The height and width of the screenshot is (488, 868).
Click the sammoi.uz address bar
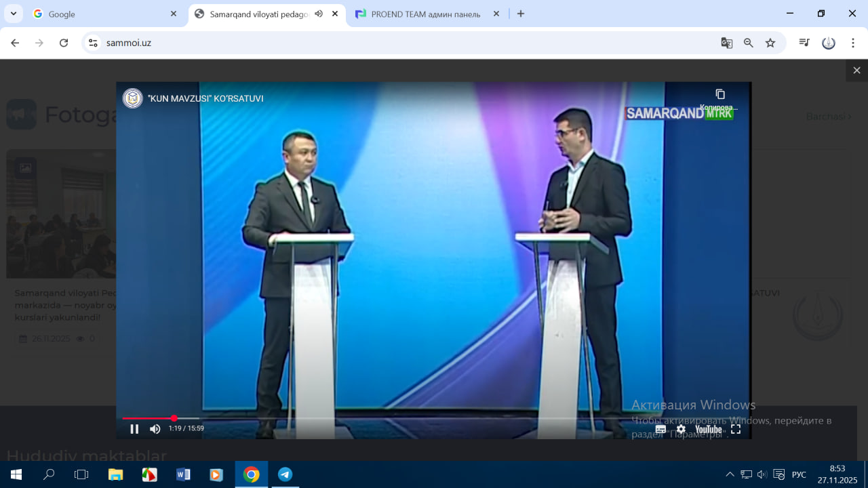(407, 43)
